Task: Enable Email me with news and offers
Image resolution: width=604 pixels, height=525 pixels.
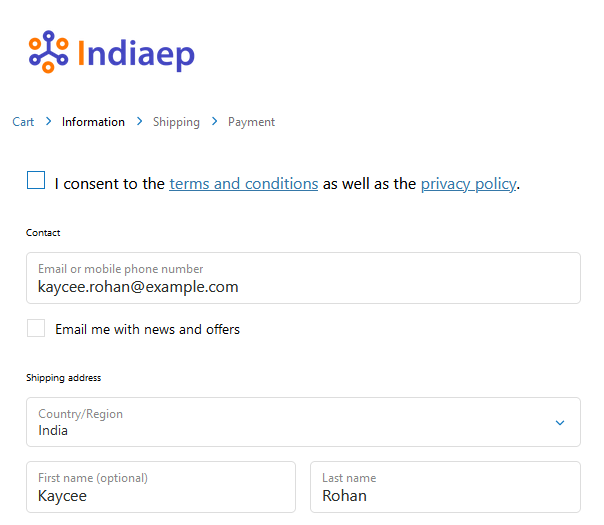Action: click(x=36, y=328)
